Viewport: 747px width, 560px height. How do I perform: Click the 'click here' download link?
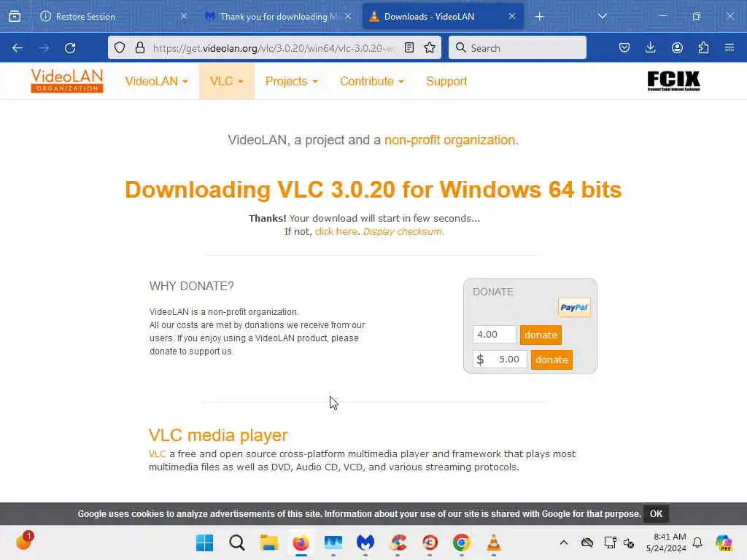(x=336, y=231)
